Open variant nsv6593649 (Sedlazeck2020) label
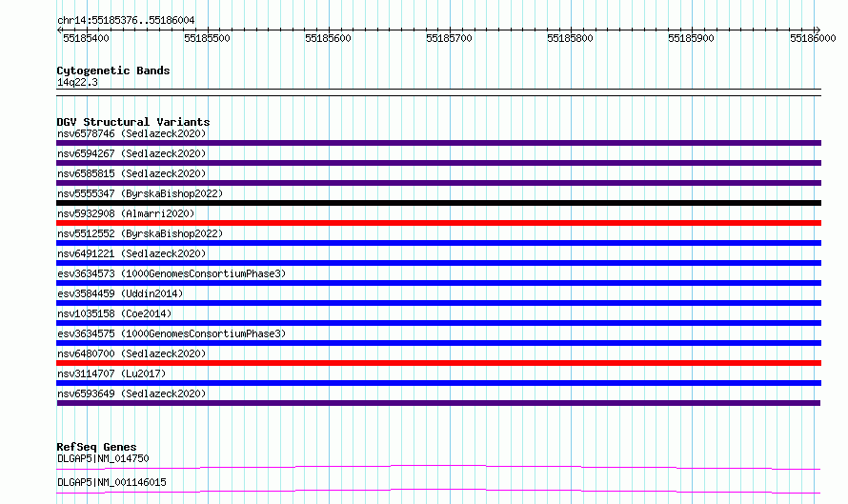848x504 pixels. tap(131, 393)
